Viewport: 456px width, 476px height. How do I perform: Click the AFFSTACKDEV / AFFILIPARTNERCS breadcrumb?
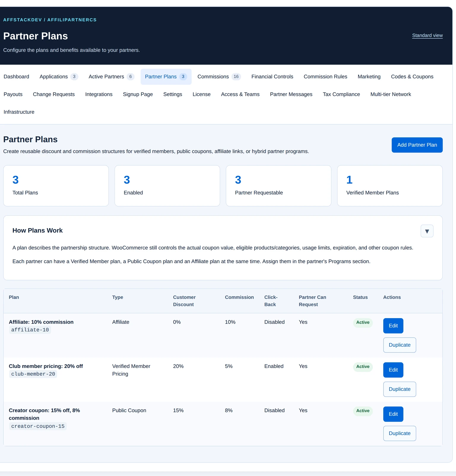50,20
